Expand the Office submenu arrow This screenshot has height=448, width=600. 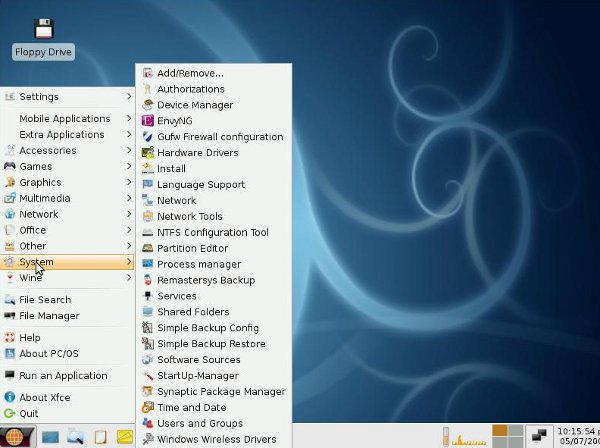(129, 230)
